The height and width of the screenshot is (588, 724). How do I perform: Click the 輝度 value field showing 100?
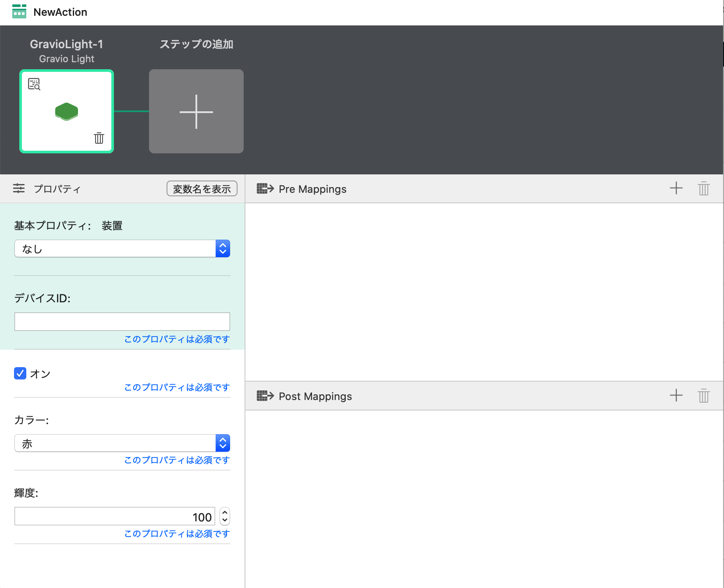tap(115, 517)
